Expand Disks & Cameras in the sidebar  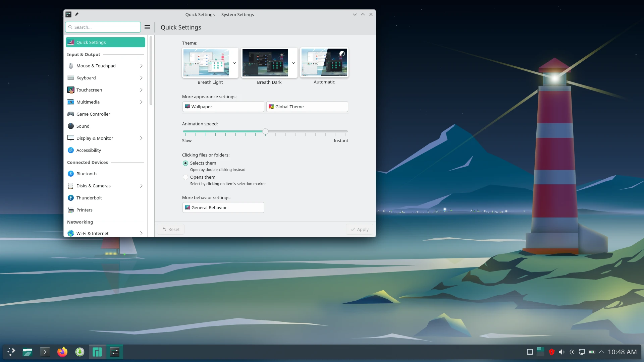pyautogui.click(x=141, y=186)
